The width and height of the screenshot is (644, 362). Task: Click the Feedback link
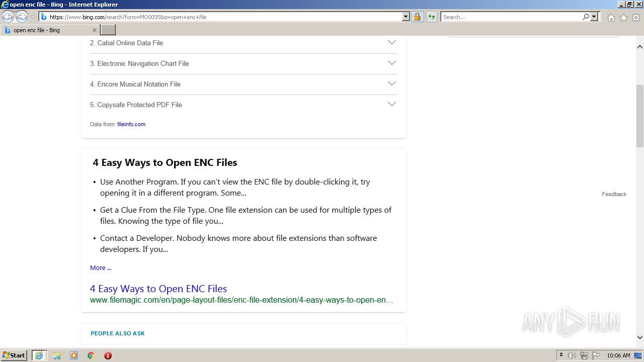tap(614, 194)
